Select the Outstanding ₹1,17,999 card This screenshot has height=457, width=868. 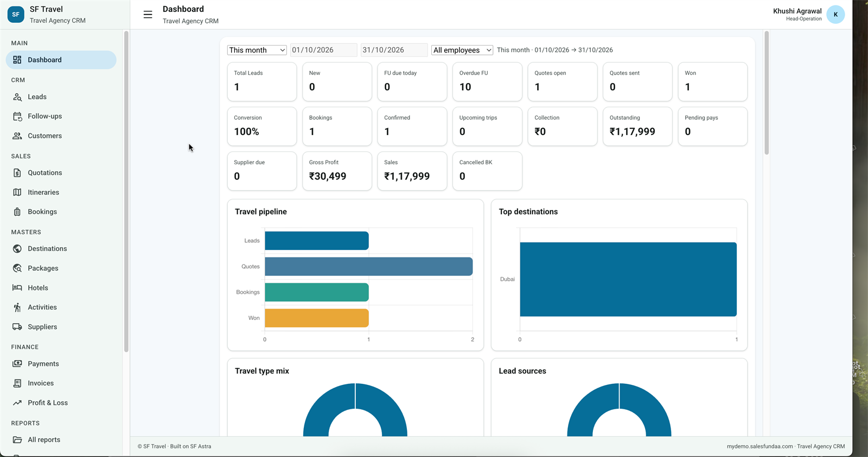(637, 126)
